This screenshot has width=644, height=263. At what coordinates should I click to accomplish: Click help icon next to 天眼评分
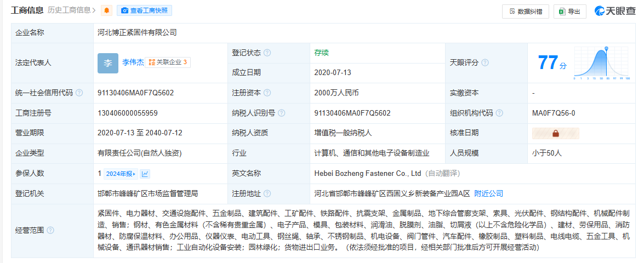point(485,63)
